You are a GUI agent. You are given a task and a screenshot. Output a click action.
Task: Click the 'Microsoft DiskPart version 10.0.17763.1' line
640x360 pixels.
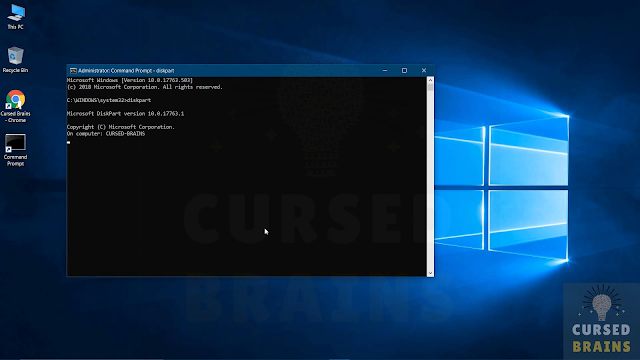pos(125,113)
